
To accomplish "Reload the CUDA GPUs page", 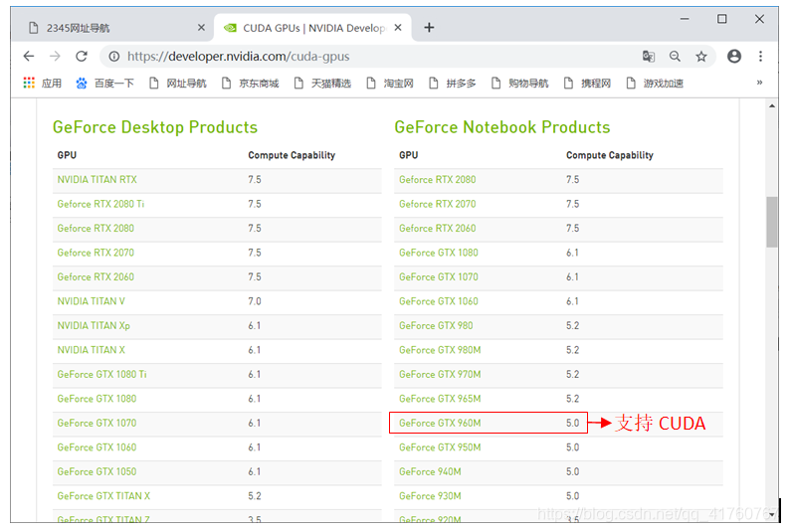I will click(82, 57).
